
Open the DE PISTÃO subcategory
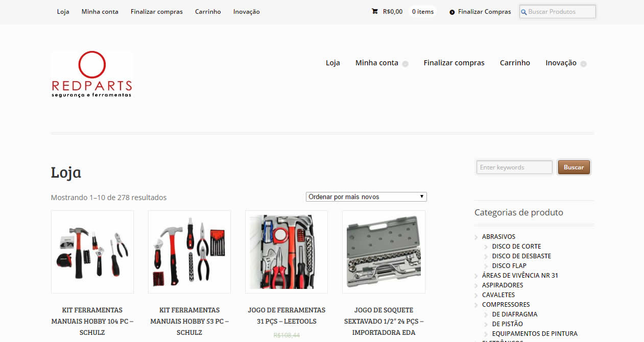pyautogui.click(x=508, y=324)
